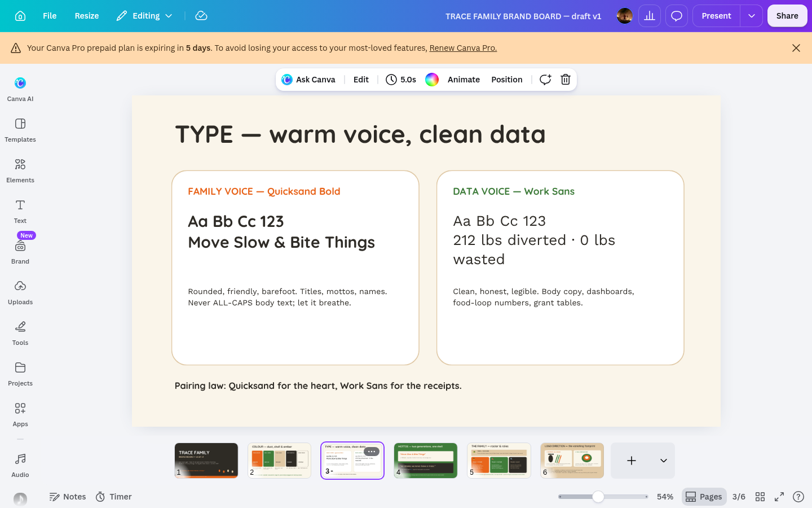
Task: Open the page background color picker
Action: (x=432, y=80)
